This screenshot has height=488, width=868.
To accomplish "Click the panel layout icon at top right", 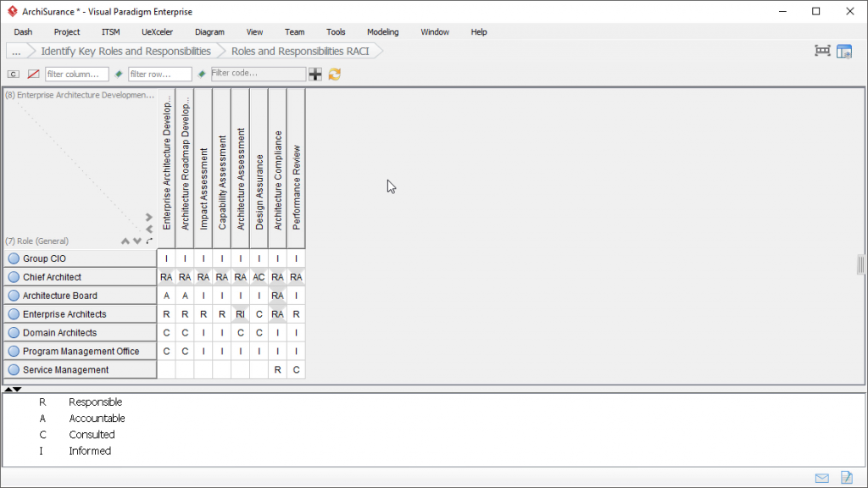I will tap(844, 51).
